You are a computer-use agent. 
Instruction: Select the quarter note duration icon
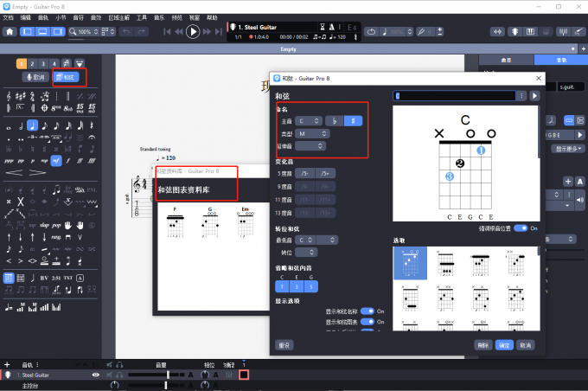click(31, 125)
